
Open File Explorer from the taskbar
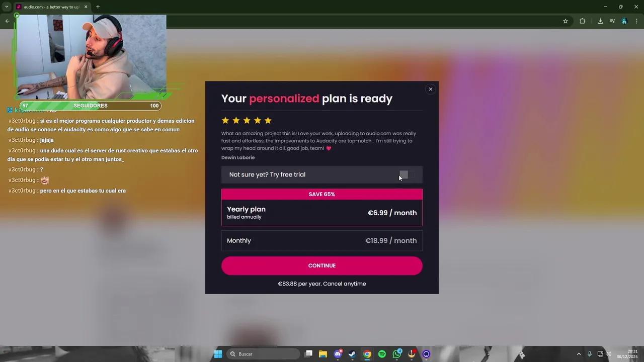pyautogui.click(x=323, y=354)
